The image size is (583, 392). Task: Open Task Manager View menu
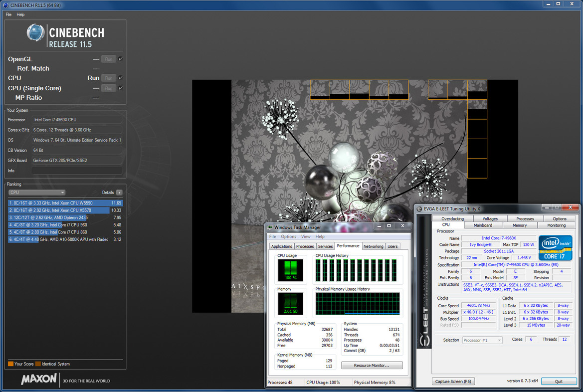click(306, 236)
